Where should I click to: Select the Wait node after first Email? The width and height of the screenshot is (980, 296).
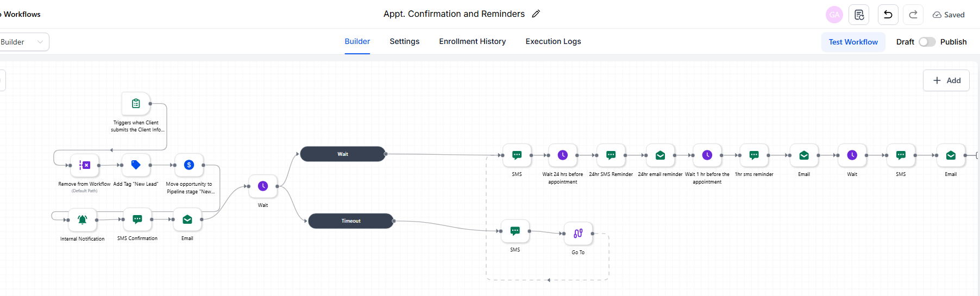click(x=852, y=155)
